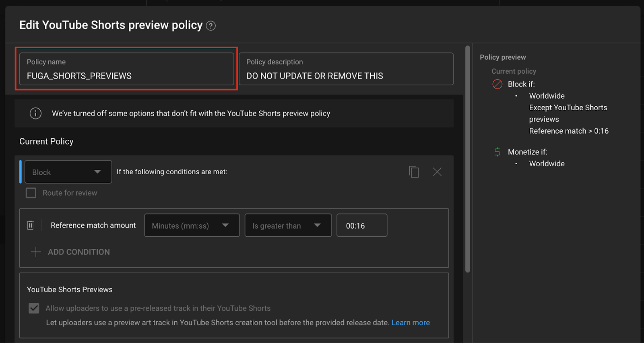Click the plus icon for Add Condition
This screenshot has width=644, height=343.
[x=36, y=252]
